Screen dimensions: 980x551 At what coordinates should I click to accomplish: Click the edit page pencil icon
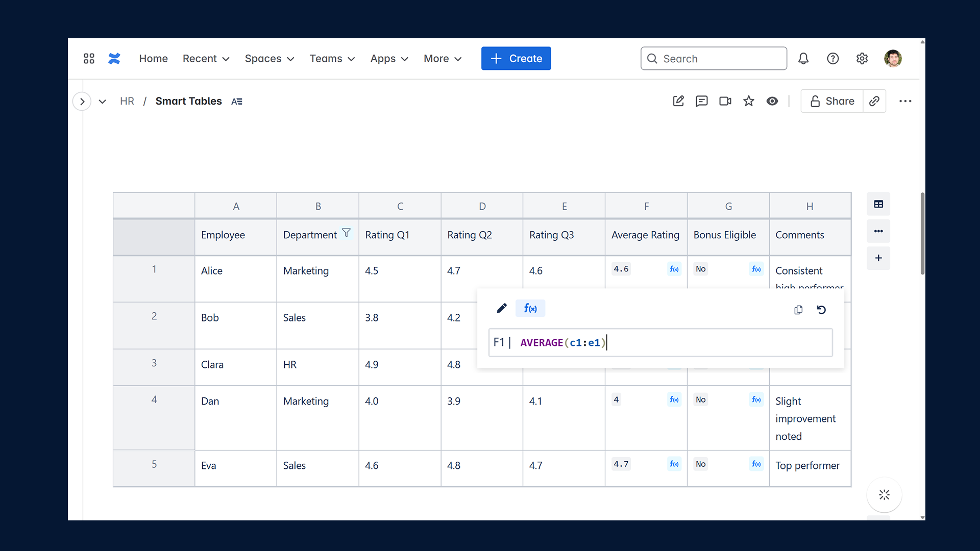[678, 101]
